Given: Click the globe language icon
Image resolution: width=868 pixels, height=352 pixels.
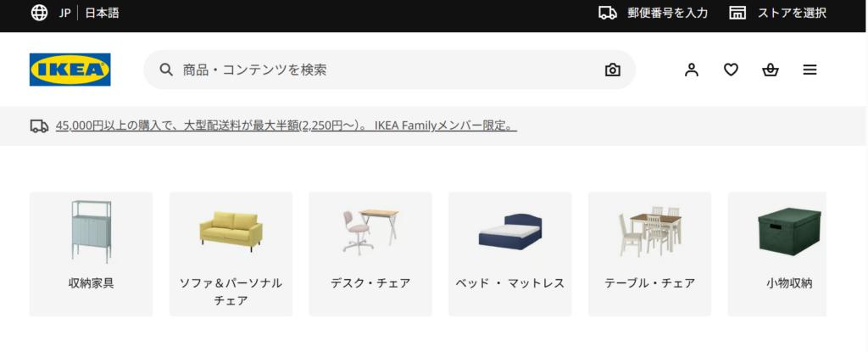Looking at the screenshot, I should 39,13.
